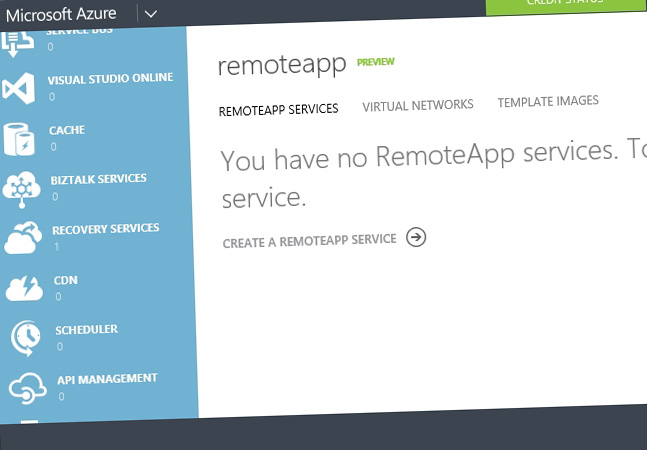
Task: Select the API Management cloud icon
Action: (28, 388)
